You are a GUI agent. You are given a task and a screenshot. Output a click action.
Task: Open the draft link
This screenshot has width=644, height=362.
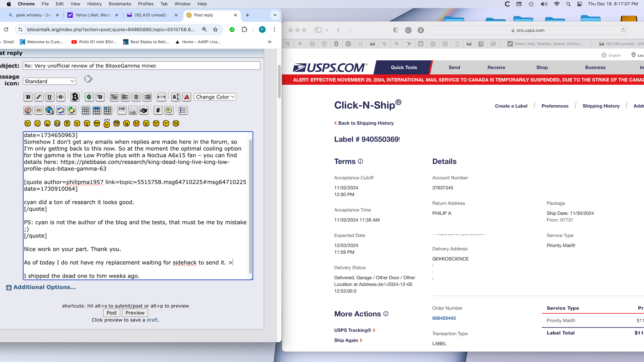(x=152, y=320)
